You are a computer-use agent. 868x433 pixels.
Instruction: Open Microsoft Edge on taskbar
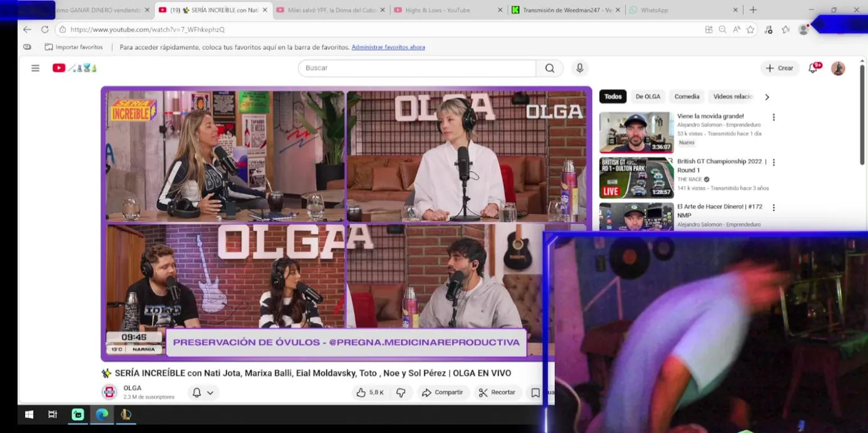coord(102,414)
